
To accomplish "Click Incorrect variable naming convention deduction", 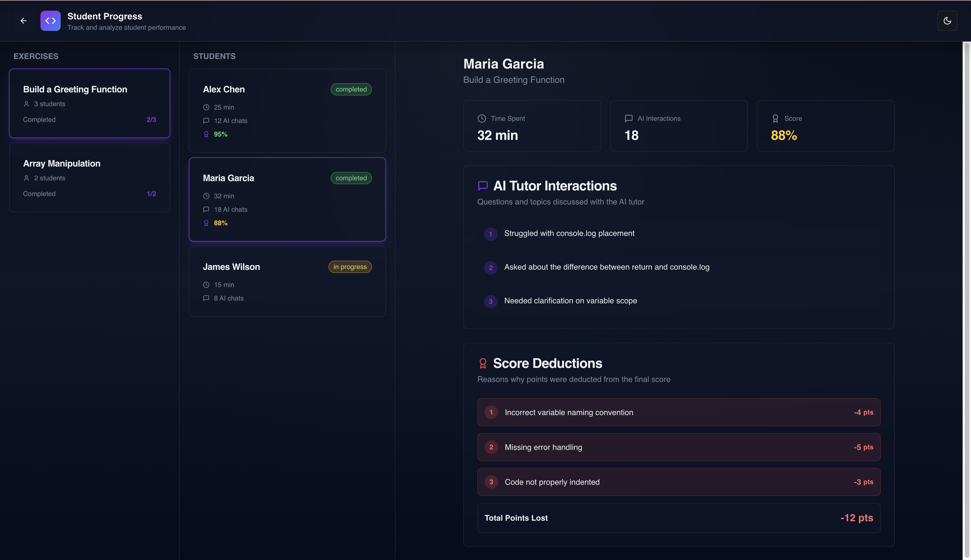I will [x=679, y=412].
